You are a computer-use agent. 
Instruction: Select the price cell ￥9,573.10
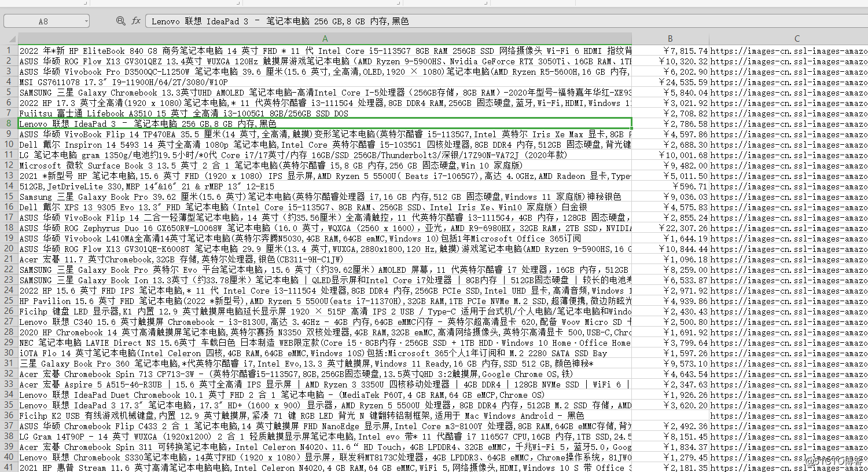670,363
